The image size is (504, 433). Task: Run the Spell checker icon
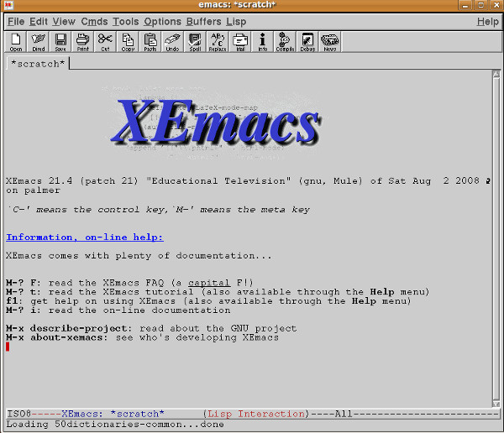click(195, 42)
